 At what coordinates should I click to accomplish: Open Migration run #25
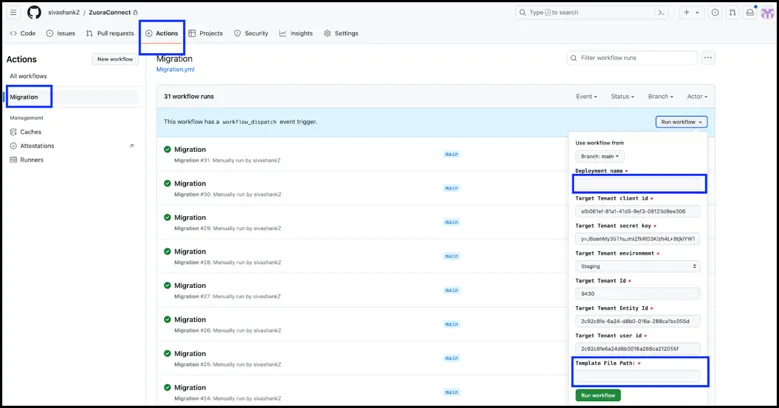(190, 353)
